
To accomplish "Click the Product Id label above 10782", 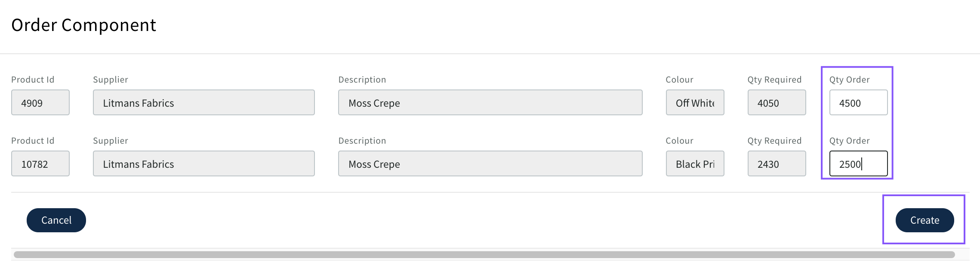I will [33, 141].
